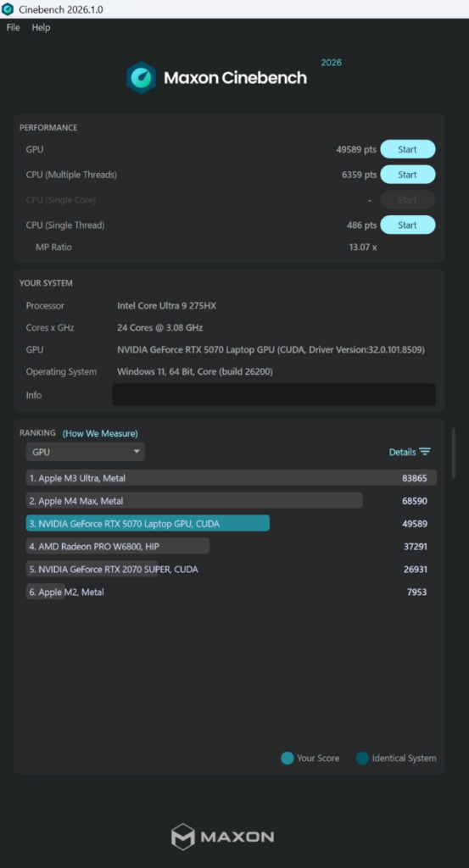
Task: Click the Maxon Cinebench hexagon gauge logo
Action: point(141,77)
